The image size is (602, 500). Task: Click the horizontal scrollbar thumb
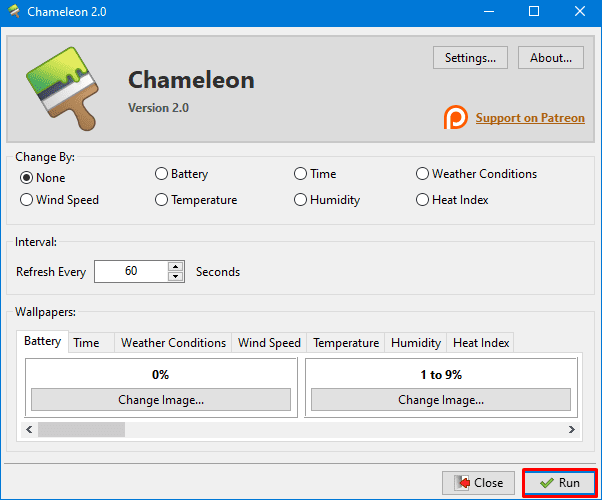pyautogui.click(x=81, y=429)
